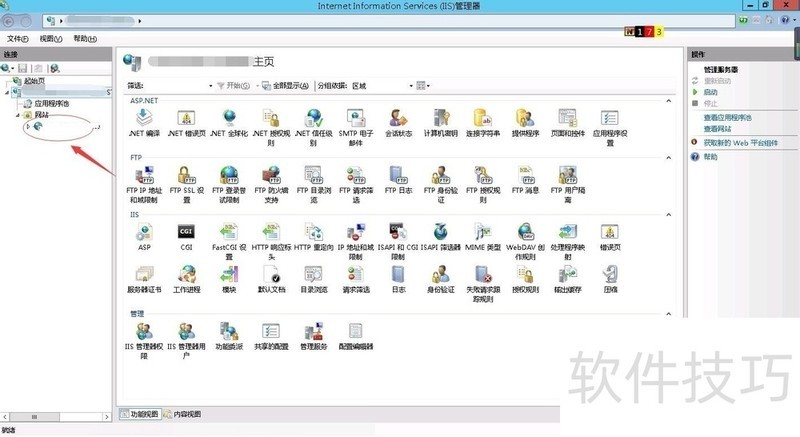Collapse the IIS group chevron
Screen dimensions: 800x437
tap(668, 215)
